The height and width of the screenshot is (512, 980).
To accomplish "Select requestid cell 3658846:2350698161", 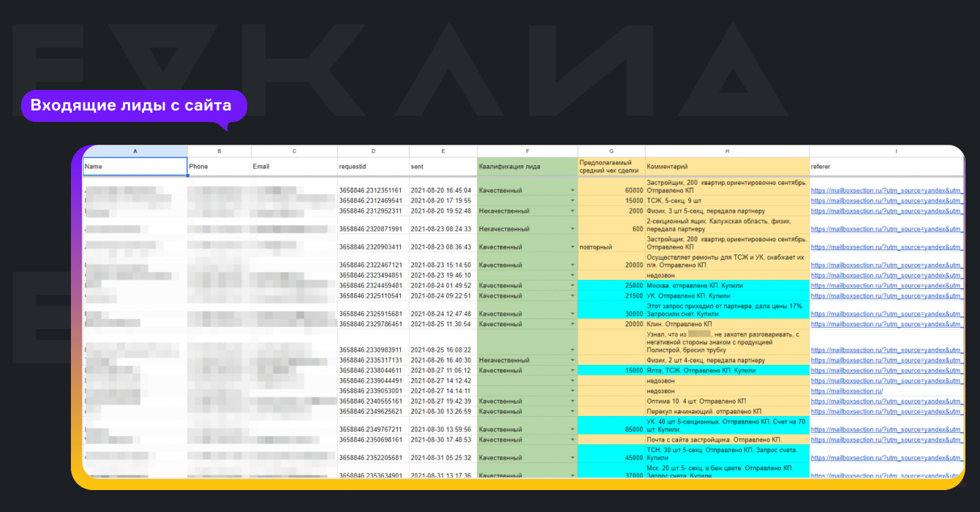I will [373, 440].
